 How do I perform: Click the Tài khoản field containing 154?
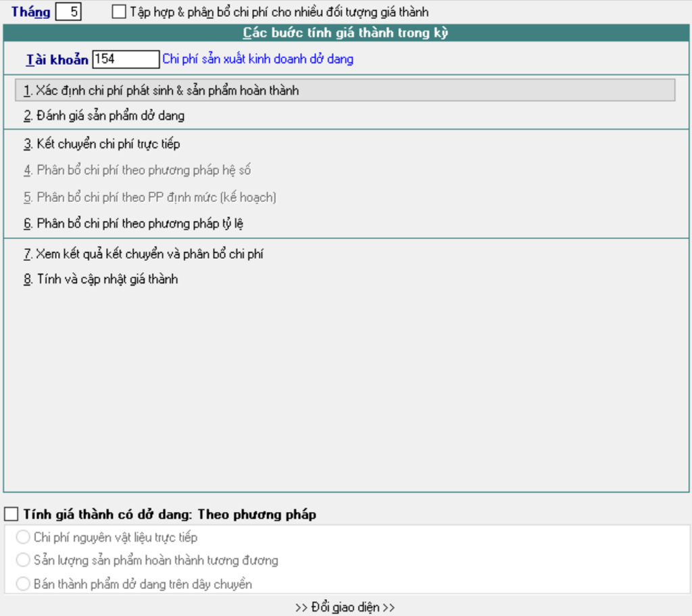point(126,59)
